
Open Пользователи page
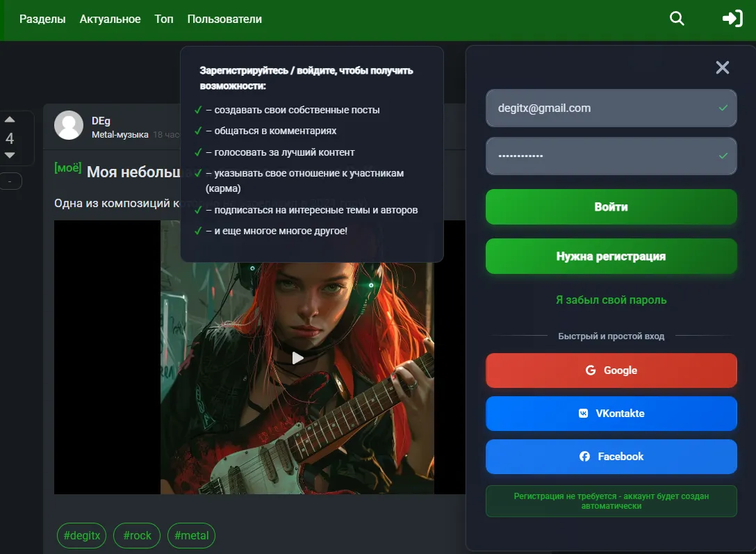point(224,19)
